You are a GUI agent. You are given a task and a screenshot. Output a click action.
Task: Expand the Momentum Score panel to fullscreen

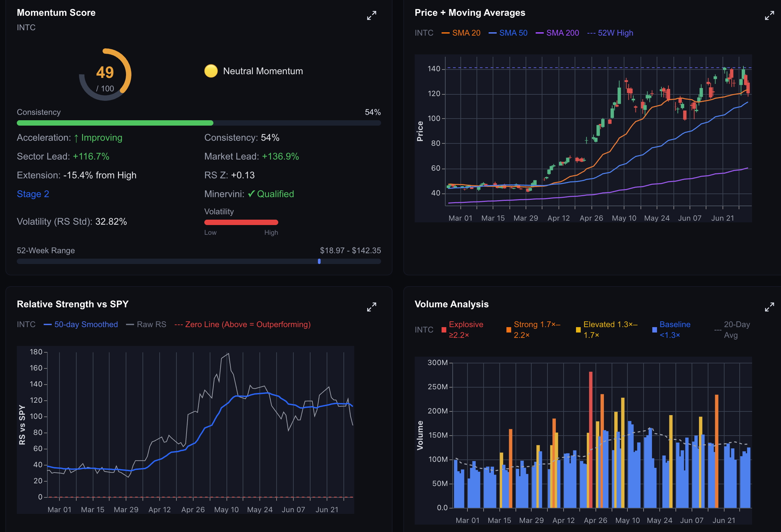(x=371, y=15)
